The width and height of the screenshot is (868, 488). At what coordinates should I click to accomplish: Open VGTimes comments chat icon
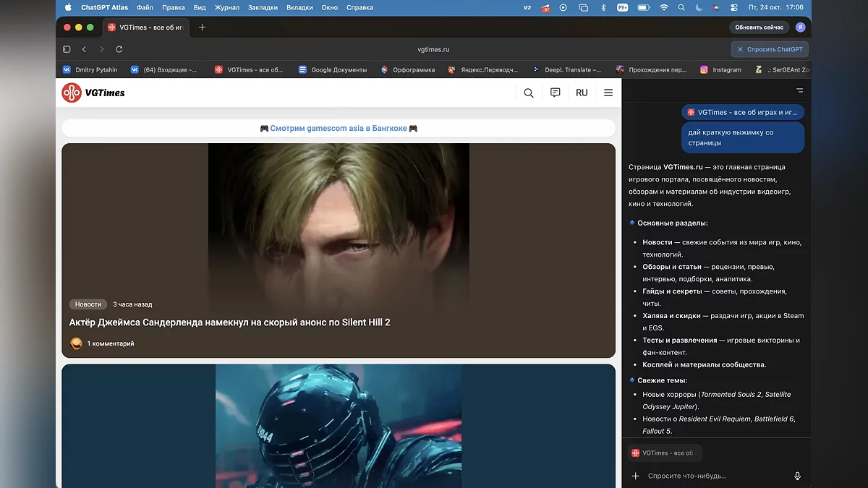[555, 93]
